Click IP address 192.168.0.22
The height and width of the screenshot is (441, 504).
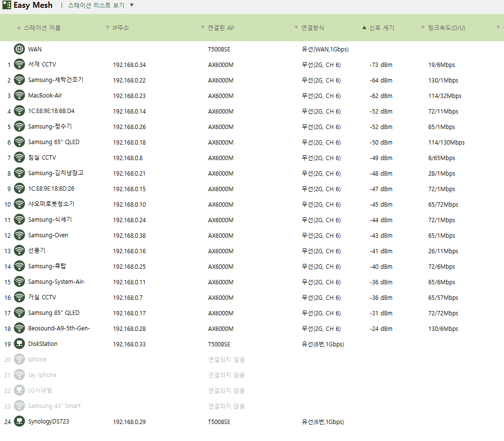pyautogui.click(x=129, y=81)
